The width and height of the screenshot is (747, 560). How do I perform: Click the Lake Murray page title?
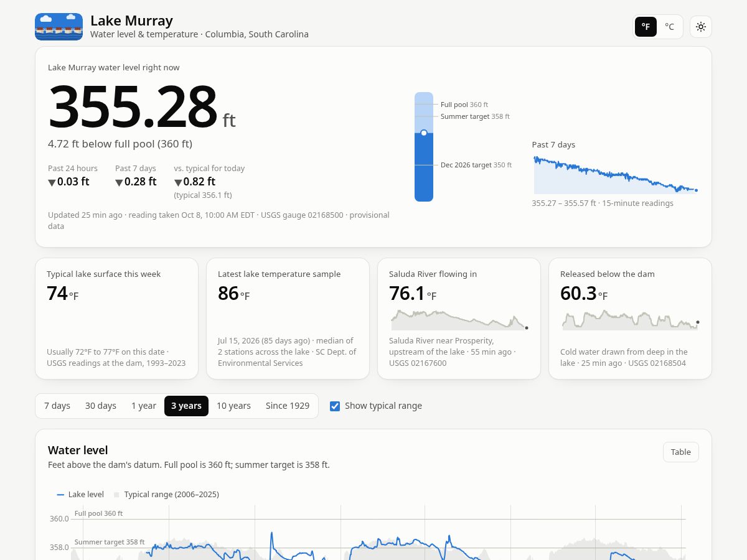[x=131, y=21]
